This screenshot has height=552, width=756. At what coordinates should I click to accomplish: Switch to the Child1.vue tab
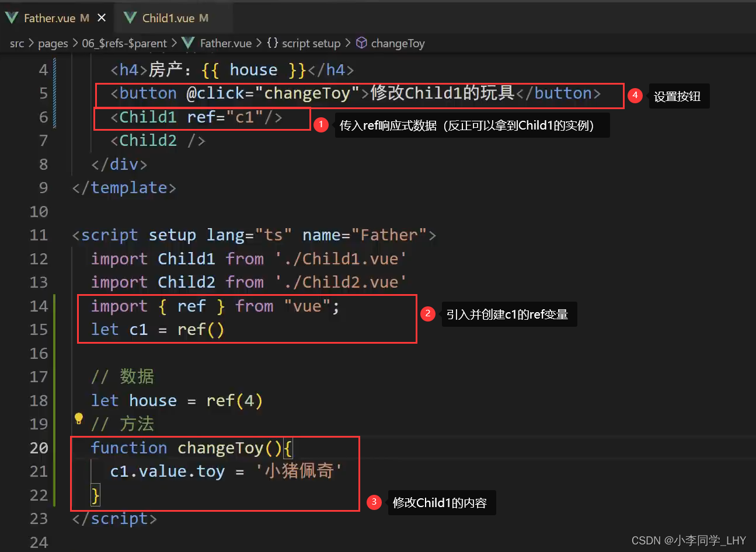point(168,18)
